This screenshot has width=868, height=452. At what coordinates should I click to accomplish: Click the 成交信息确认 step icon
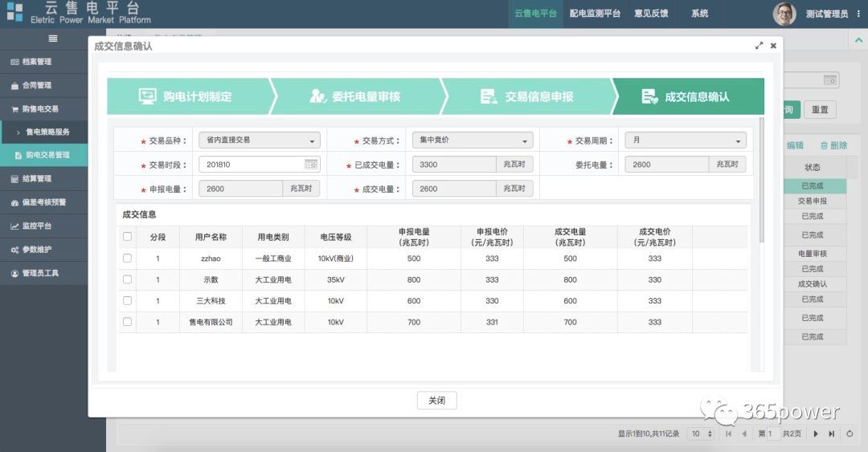pyautogui.click(x=649, y=96)
